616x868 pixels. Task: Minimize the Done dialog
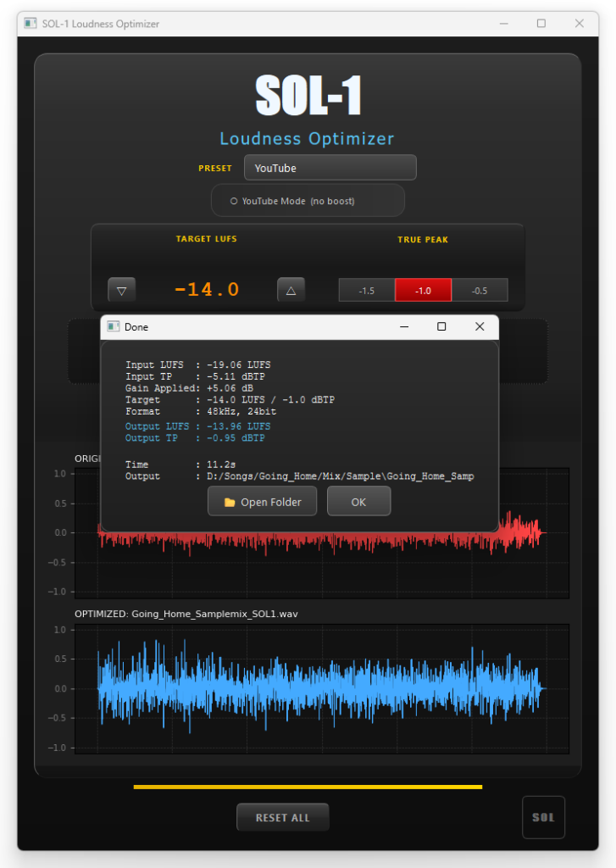403,326
